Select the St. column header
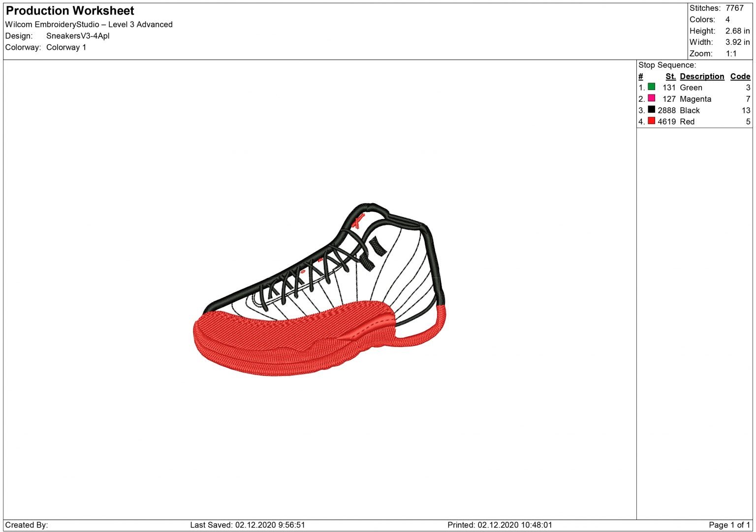The width and height of the screenshot is (756, 532). (x=670, y=76)
